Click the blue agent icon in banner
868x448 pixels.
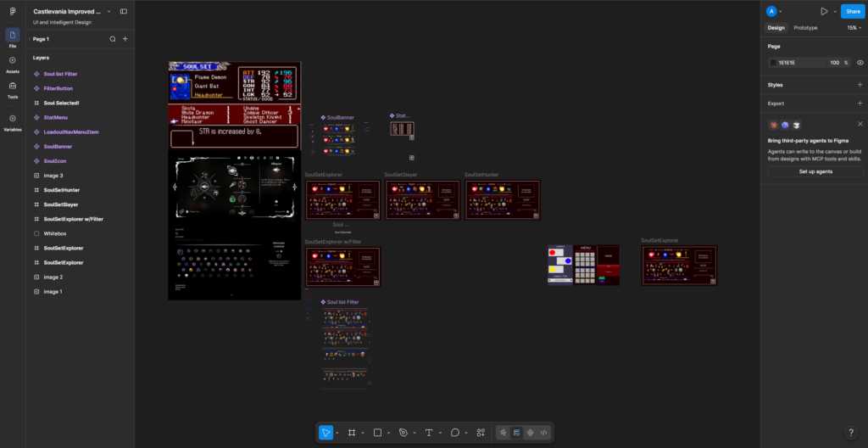(x=785, y=125)
